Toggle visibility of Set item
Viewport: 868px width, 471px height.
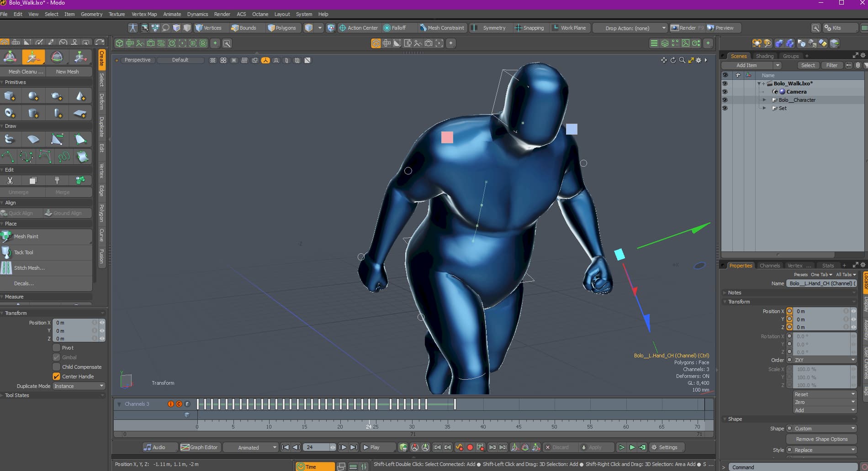(725, 108)
